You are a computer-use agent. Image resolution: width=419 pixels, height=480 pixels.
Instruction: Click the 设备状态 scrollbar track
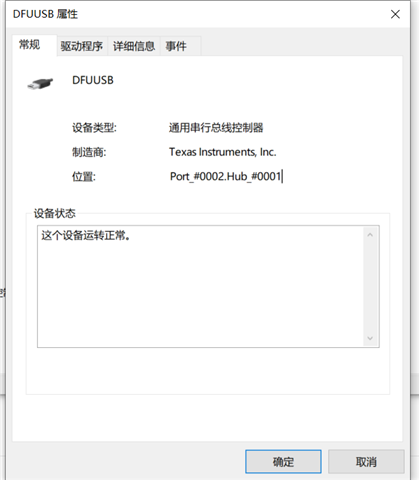[370, 287]
